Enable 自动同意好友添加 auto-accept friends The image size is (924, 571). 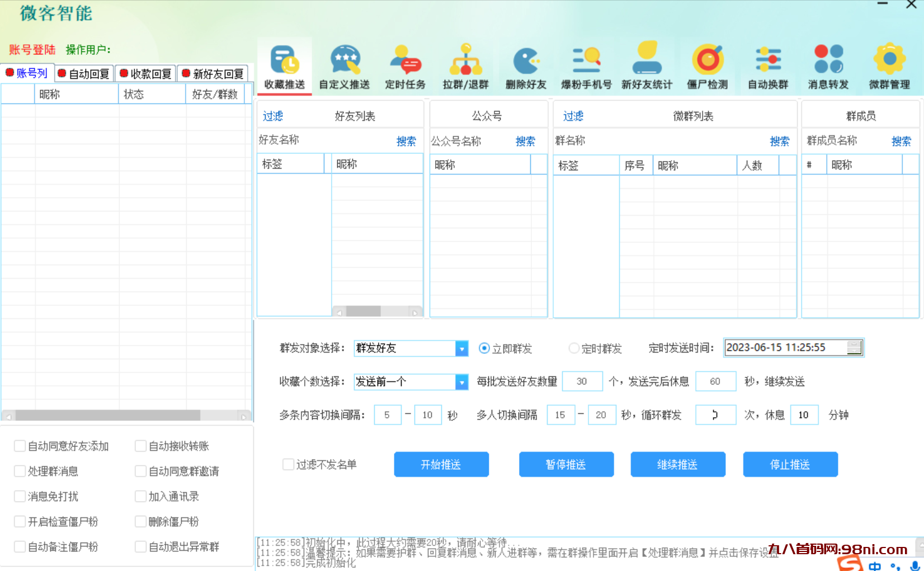click(x=20, y=446)
